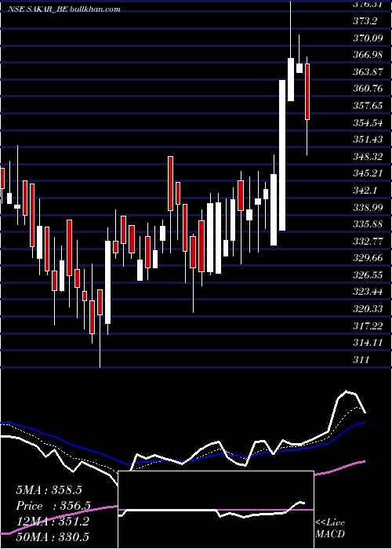Click the 373.2 price axis label
Image resolution: width=392 pixels, height=549 pixels.
[x=365, y=21]
